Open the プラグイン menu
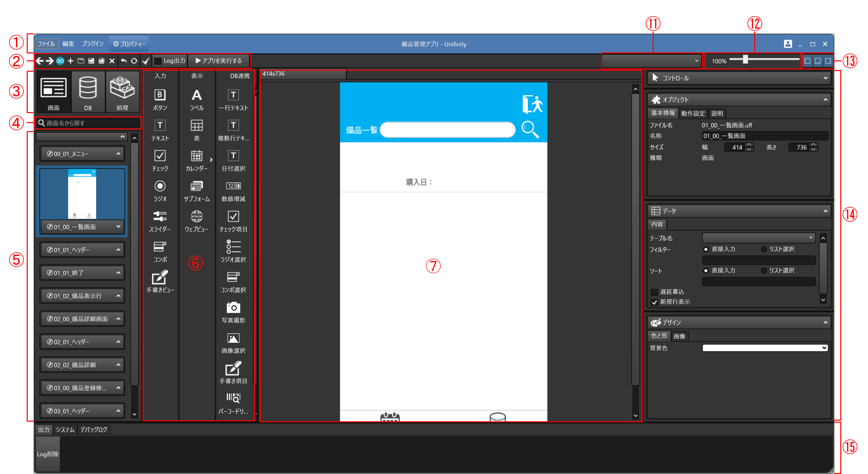The image size is (868, 474). (93, 44)
